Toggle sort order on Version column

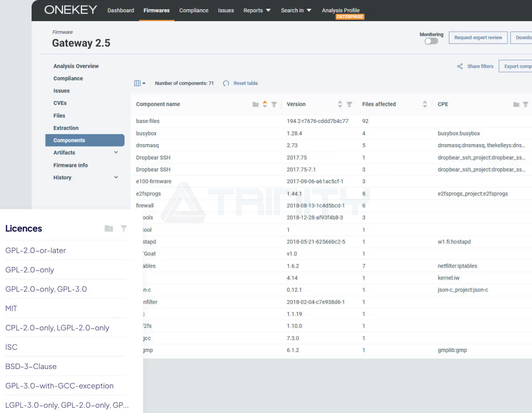[340, 104]
